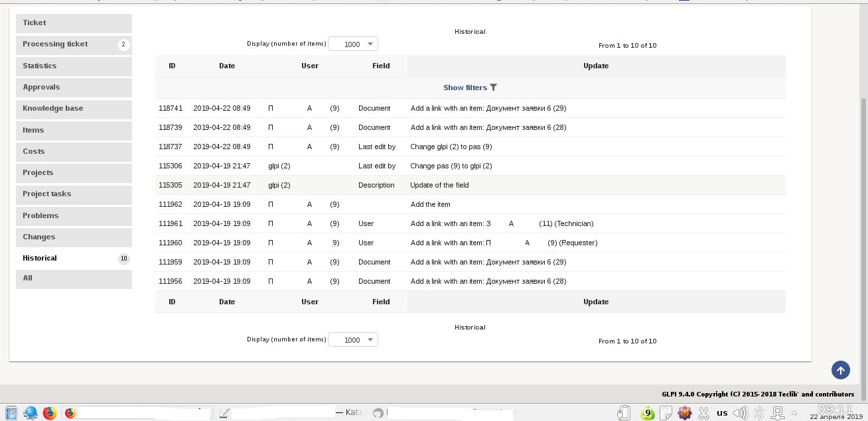Image resolution: width=868 pixels, height=421 pixels.
Task: Open the clipboard manager icon in system tray
Action: coord(623,412)
